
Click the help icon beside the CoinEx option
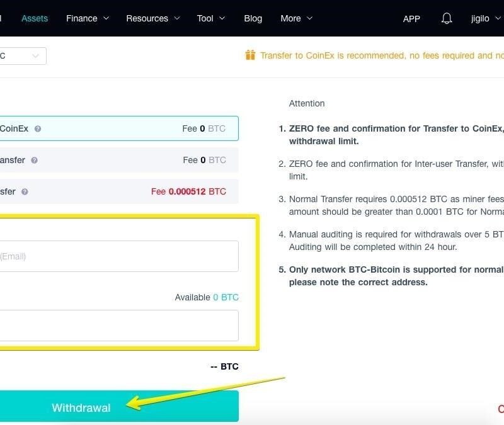[x=38, y=129]
